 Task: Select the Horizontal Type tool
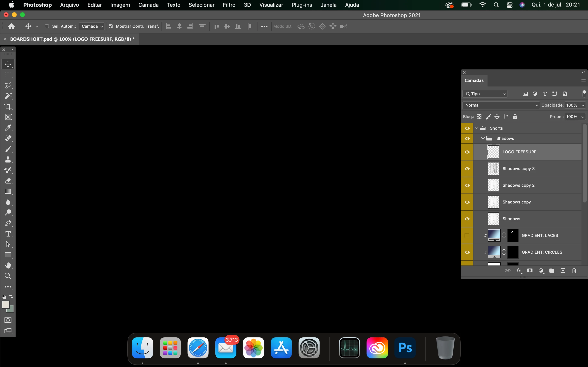click(x=8, y=234)
